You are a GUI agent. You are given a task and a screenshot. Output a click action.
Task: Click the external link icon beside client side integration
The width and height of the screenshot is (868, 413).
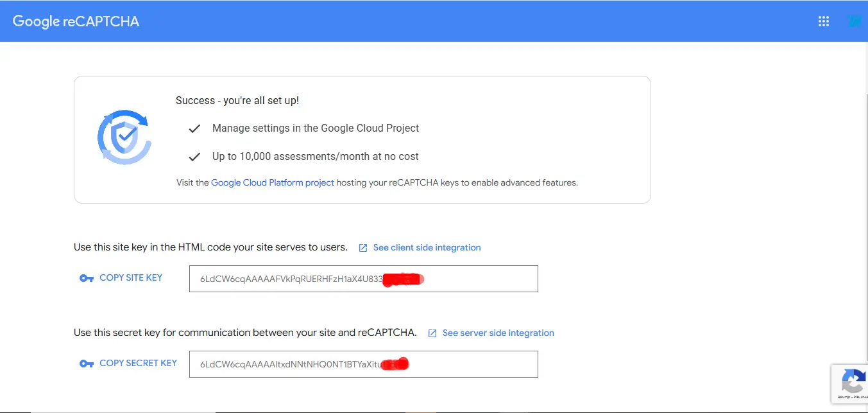tap(363, 248)
